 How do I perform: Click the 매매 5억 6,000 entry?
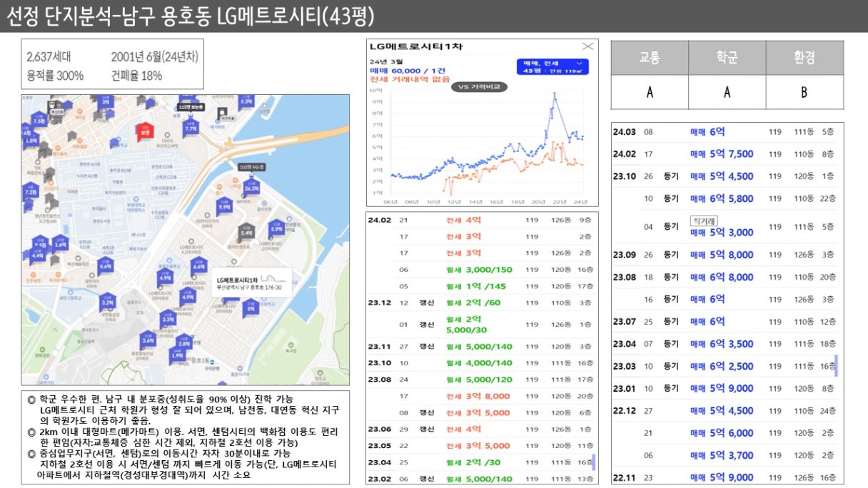coord(722,433)
